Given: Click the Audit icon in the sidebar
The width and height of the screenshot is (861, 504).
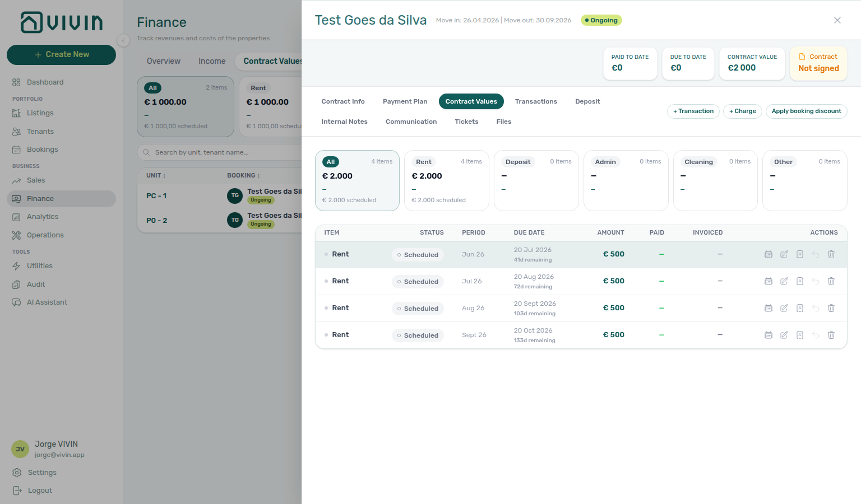Looking at the screenshot, I should tap(16, 284).
